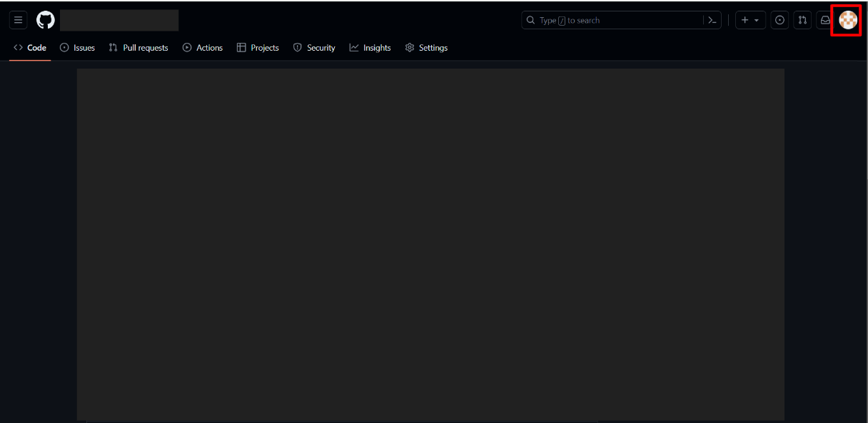View your issues via top-bar icon
The width and height of the screenshot is (868, 423).
(779, 20)
